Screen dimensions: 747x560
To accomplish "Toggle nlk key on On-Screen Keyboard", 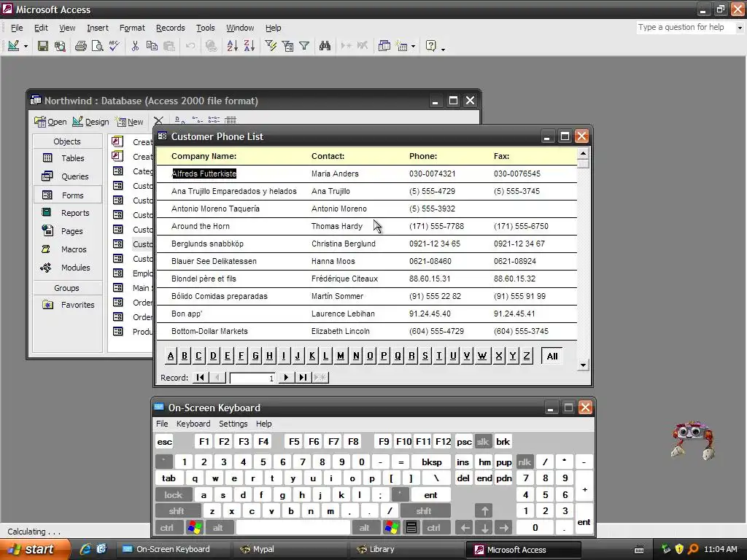I will click(x=525, y=462).
